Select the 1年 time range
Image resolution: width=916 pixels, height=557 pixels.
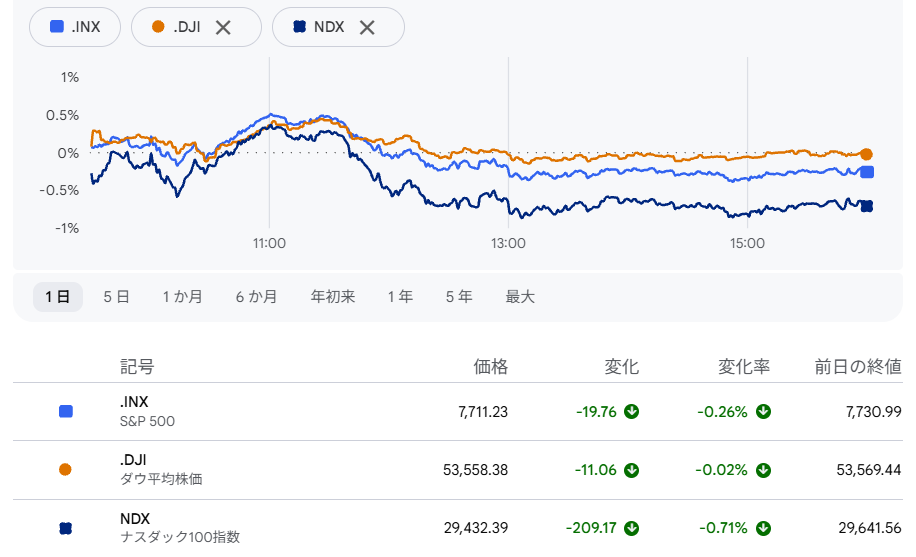click(400, 297)
